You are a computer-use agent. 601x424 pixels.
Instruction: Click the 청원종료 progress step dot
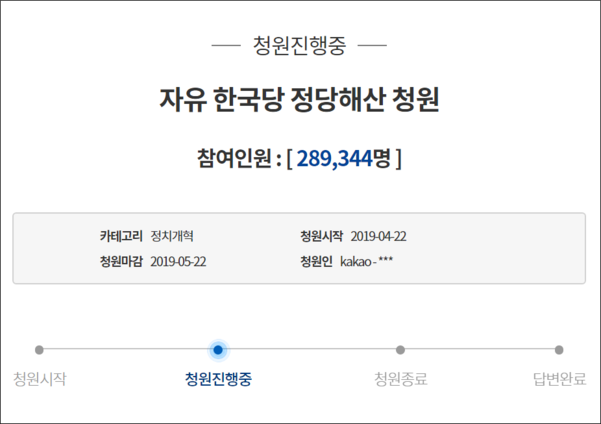point(400,350)
